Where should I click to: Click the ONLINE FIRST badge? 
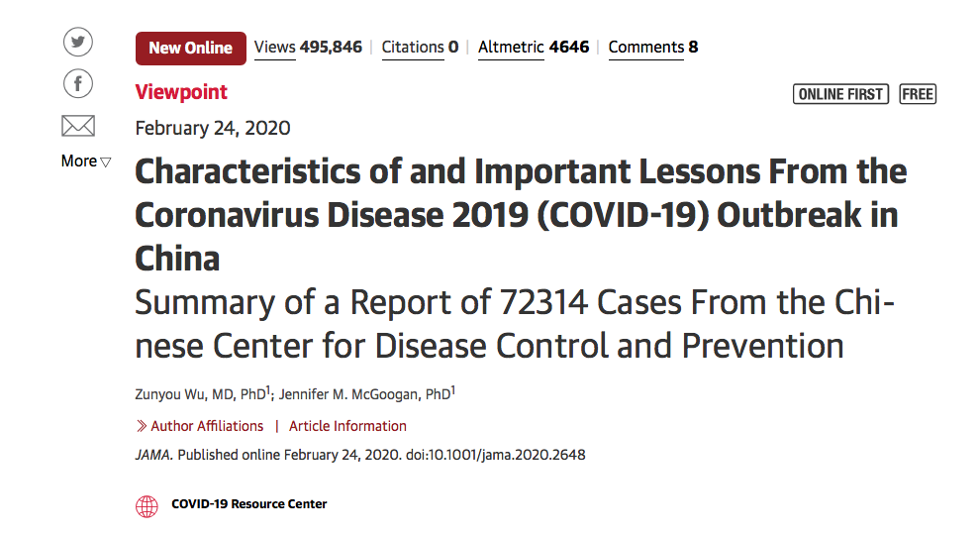[x=840, y=94]
